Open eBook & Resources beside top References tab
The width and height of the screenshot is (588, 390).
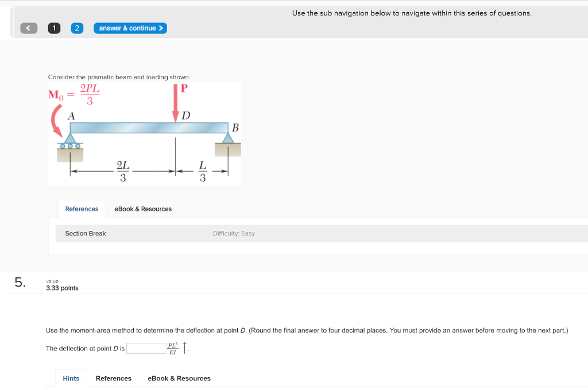[x=142, y=209]
